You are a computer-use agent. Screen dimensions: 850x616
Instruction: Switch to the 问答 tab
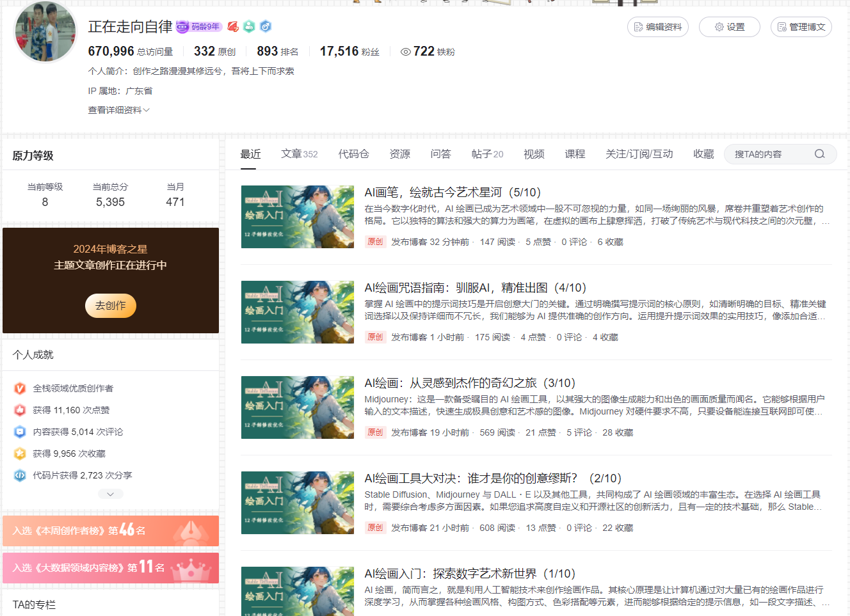(x=440, y=154)
